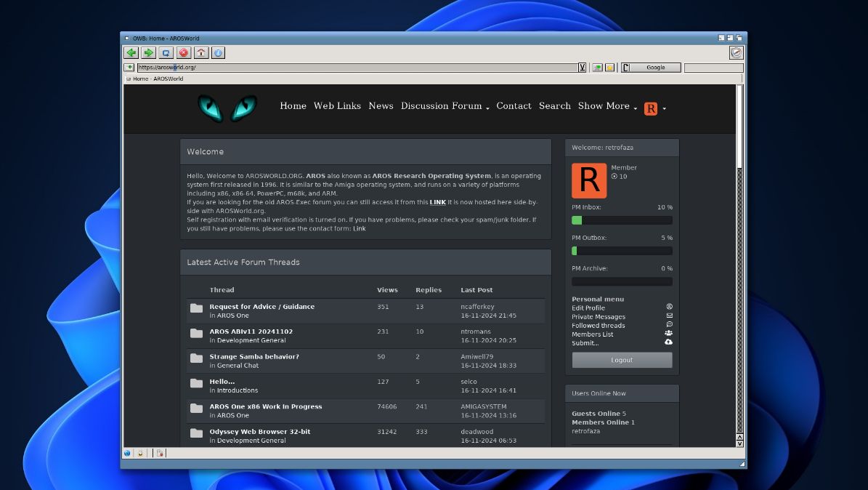Expand the Discussion Forum menu
Screen dimensions: 868x490
coord(445,106)
